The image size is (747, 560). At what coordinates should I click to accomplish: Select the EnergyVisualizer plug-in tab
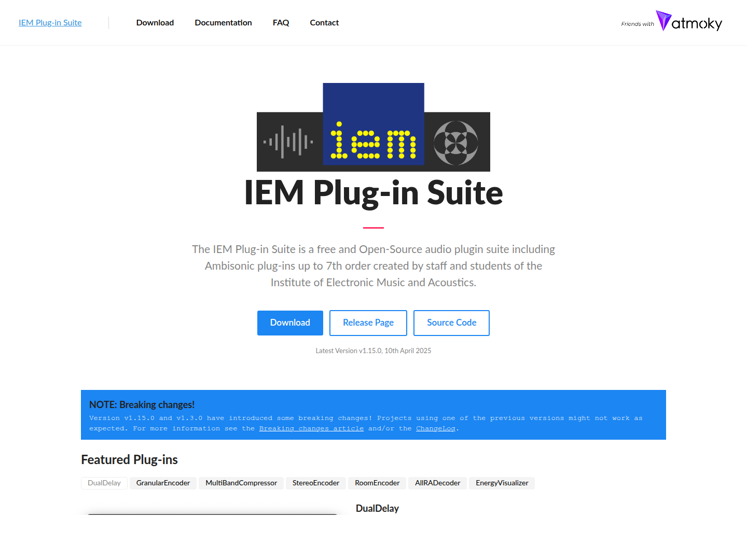click(x=502, y=483)
